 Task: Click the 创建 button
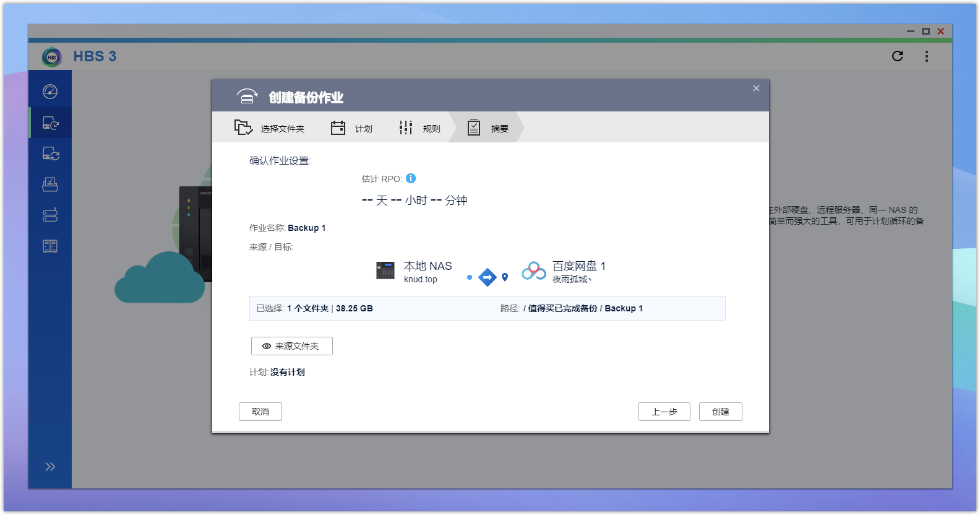click(x=720, y=412)
